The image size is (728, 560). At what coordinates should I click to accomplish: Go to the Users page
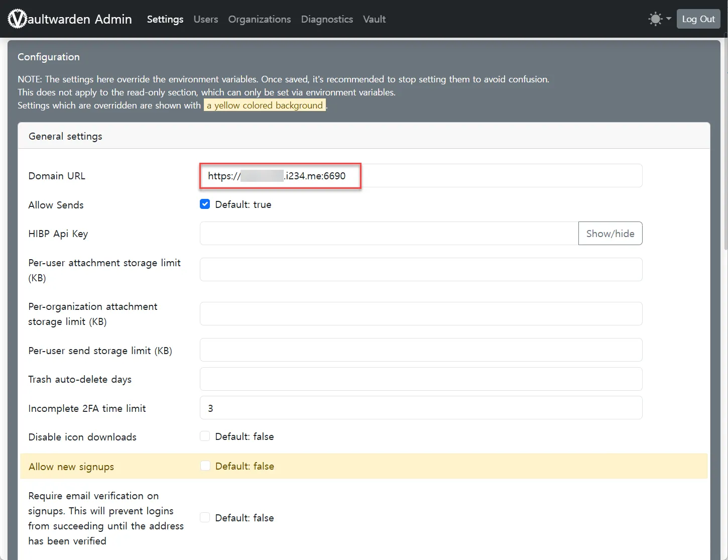[x=206, y=19]
